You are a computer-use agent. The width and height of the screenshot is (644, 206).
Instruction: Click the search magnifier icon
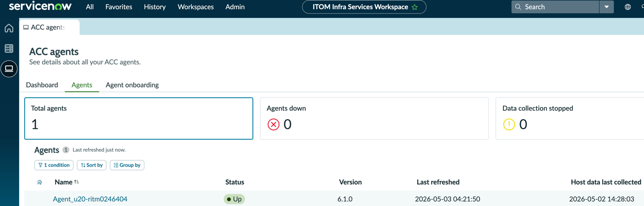click(518, 7)
